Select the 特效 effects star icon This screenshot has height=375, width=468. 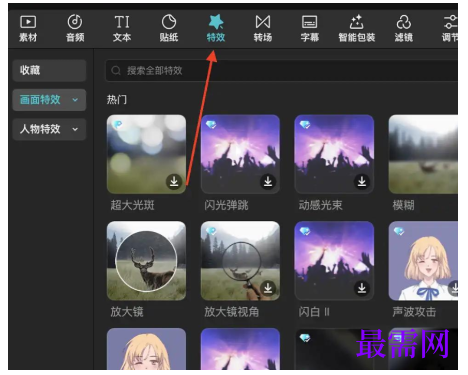click(x=216, y=22)
